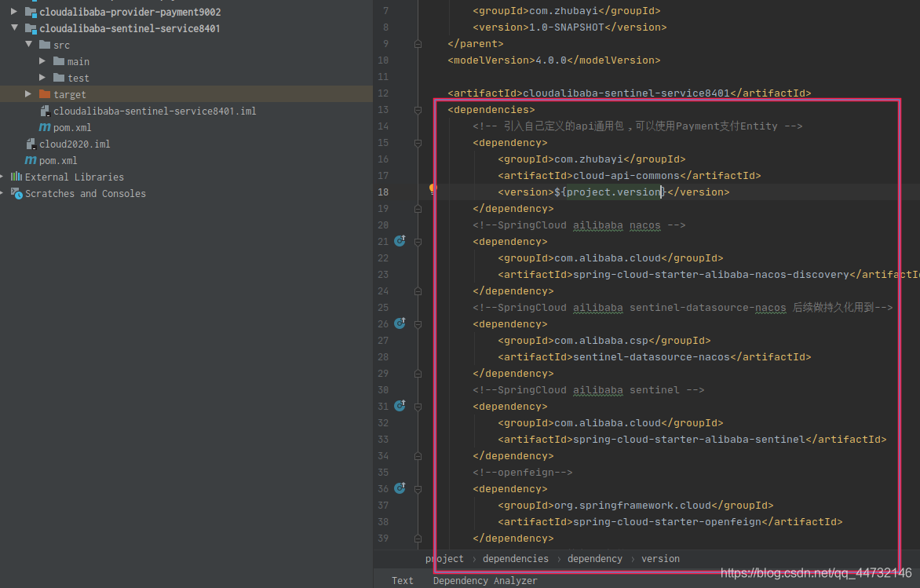
Task: Click the gutter run icon on line 36
Action: (x=400, y=488)
